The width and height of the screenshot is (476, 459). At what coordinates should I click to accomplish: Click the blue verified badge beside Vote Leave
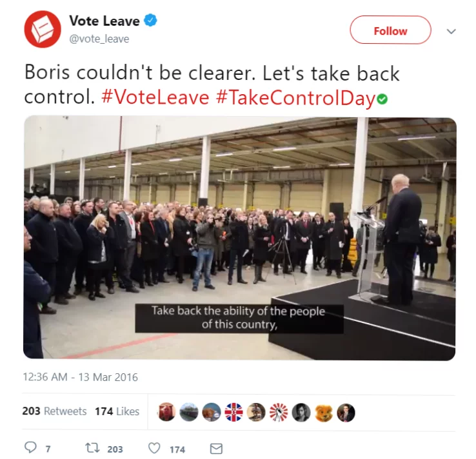(150, 21)
